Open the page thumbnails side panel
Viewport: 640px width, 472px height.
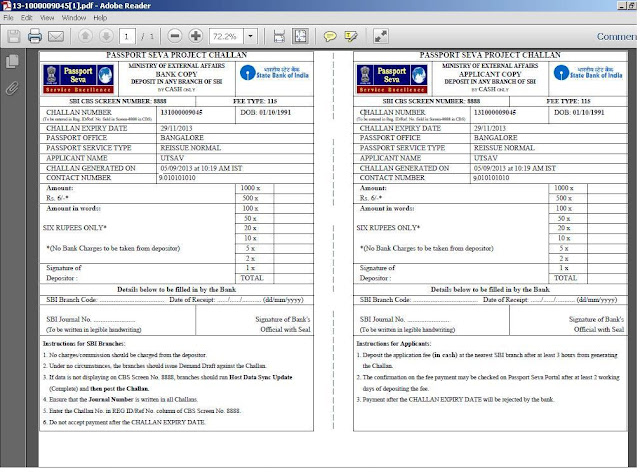click(12, 61)
